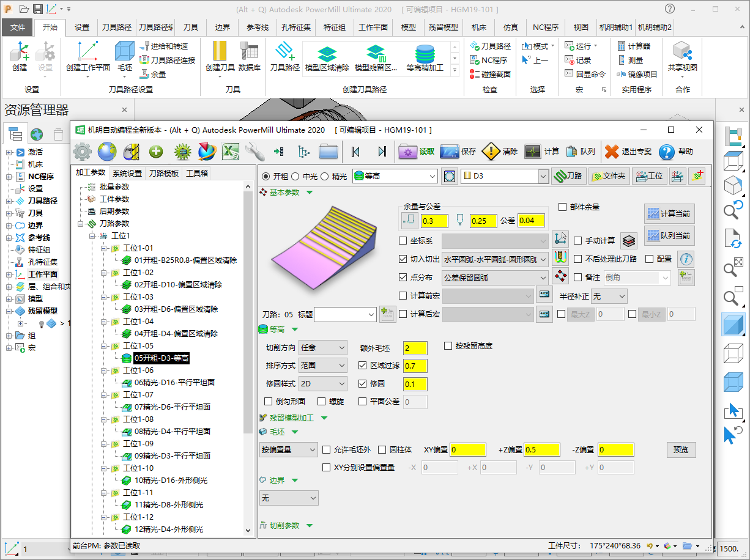Viewport: 750px width, 560px height.
Task: Open the 仿真 ribbon tab
Action: (x=510, y=28)
